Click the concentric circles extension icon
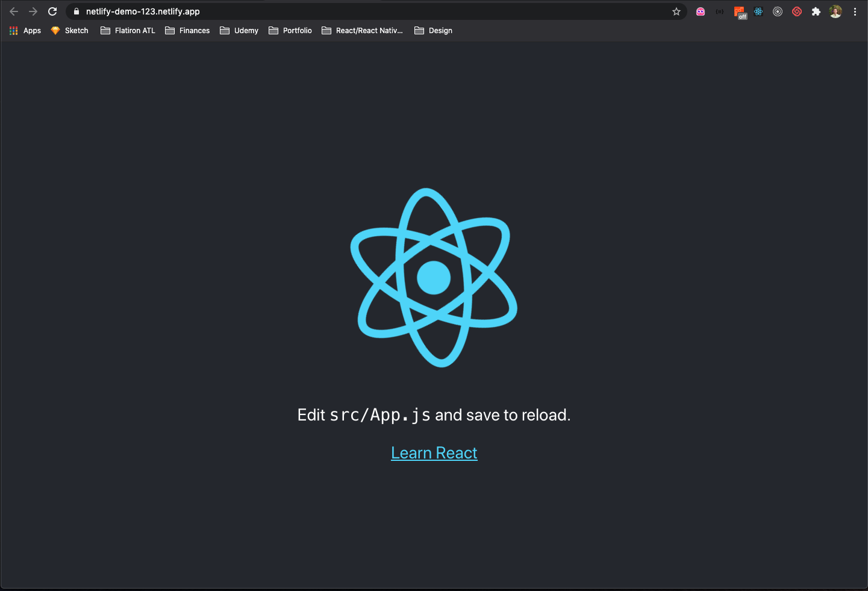Screen dimensions: 868x591 (778, 11)
